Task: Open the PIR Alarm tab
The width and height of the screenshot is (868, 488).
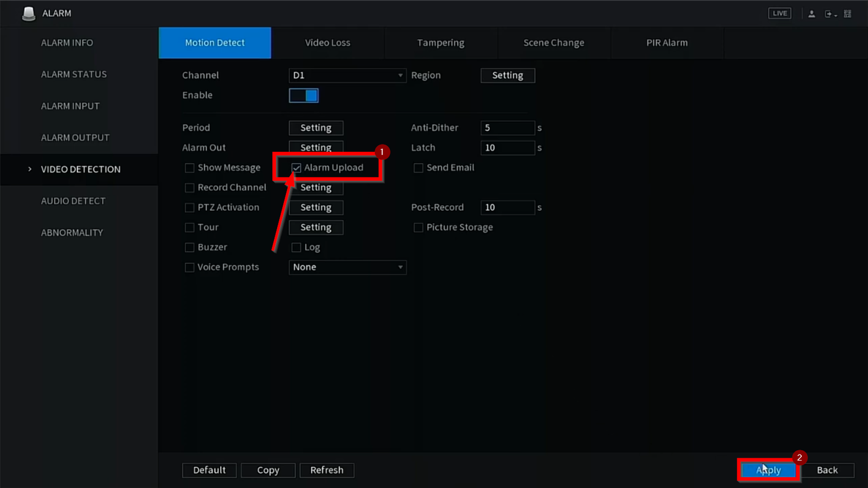Action: point(666,43)
